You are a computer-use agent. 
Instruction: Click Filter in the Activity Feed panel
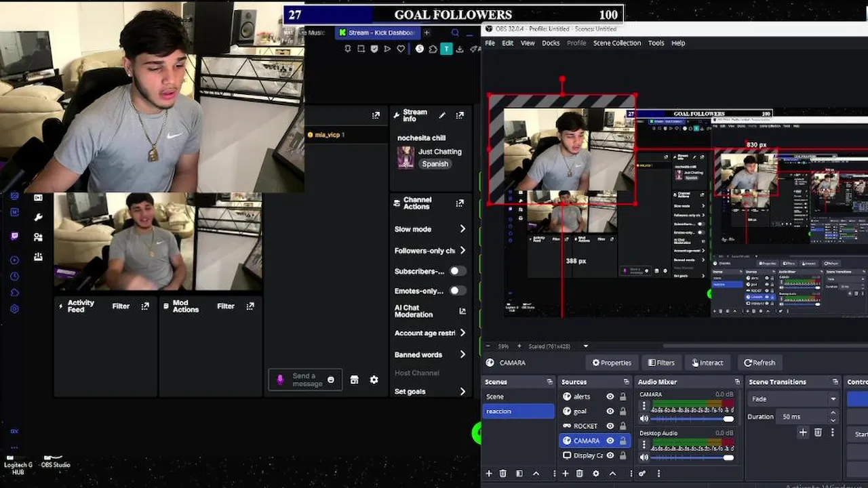click(x=121, y=306)
